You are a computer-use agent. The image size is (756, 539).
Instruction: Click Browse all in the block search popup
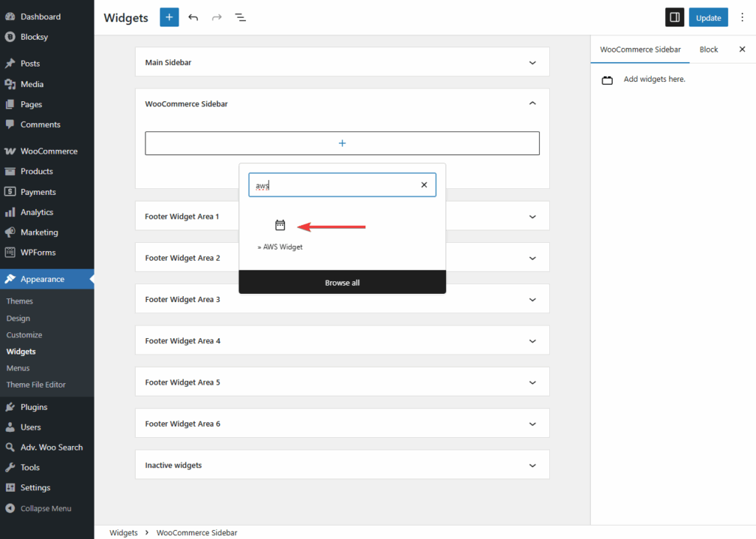tap(342, 282)
